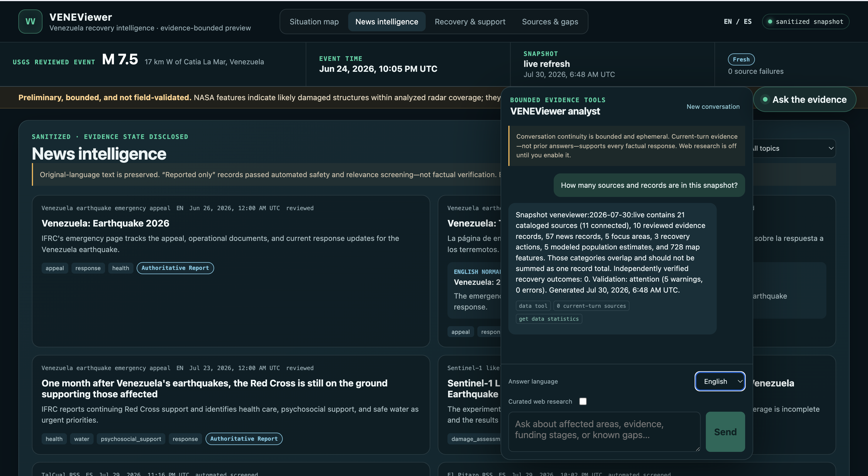This screenshot has height=476, width=868.
Task: Send the analyst question
Action: 725,432
